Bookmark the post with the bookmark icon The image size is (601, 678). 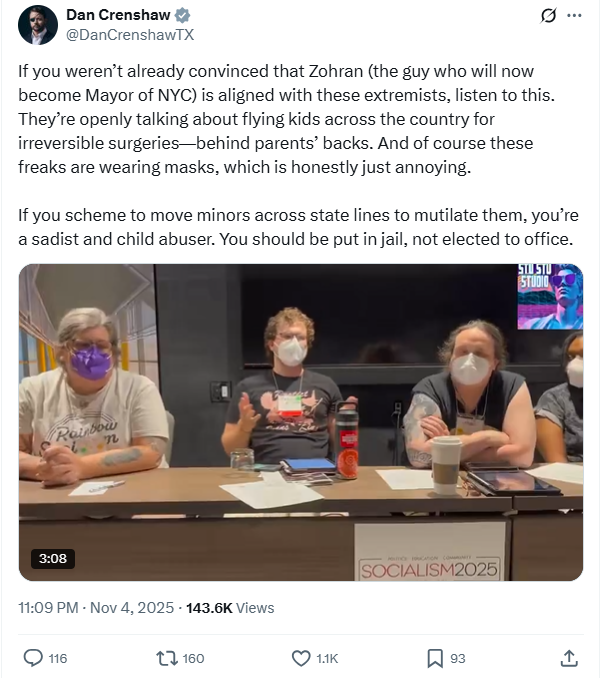[x=435, y=658]
